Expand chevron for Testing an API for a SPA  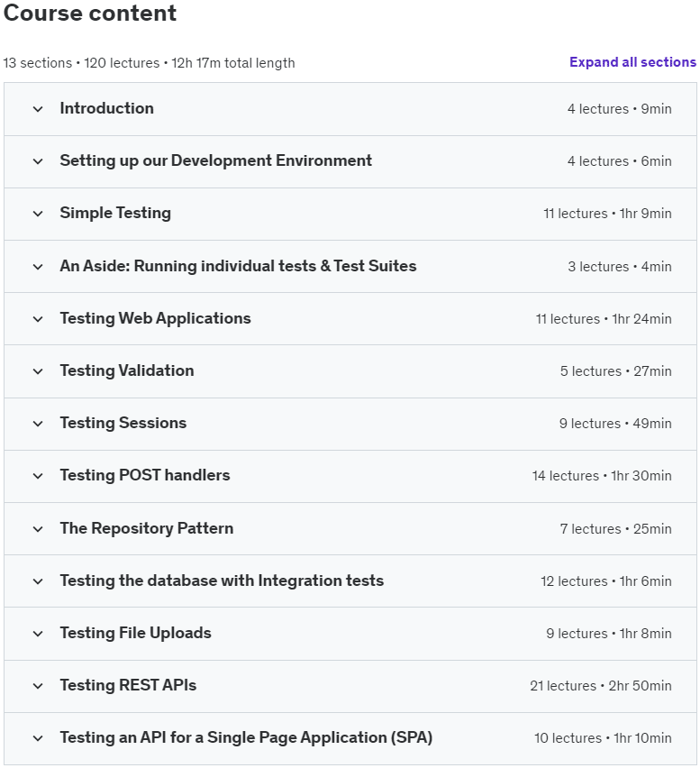point(38,738)
